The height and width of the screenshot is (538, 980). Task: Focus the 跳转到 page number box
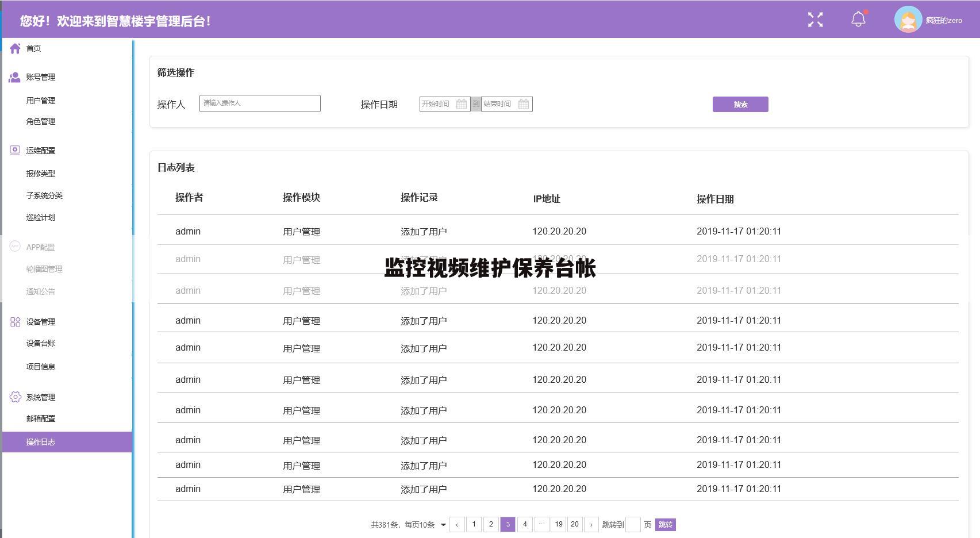pyautogui.click(x=633, y=525)
